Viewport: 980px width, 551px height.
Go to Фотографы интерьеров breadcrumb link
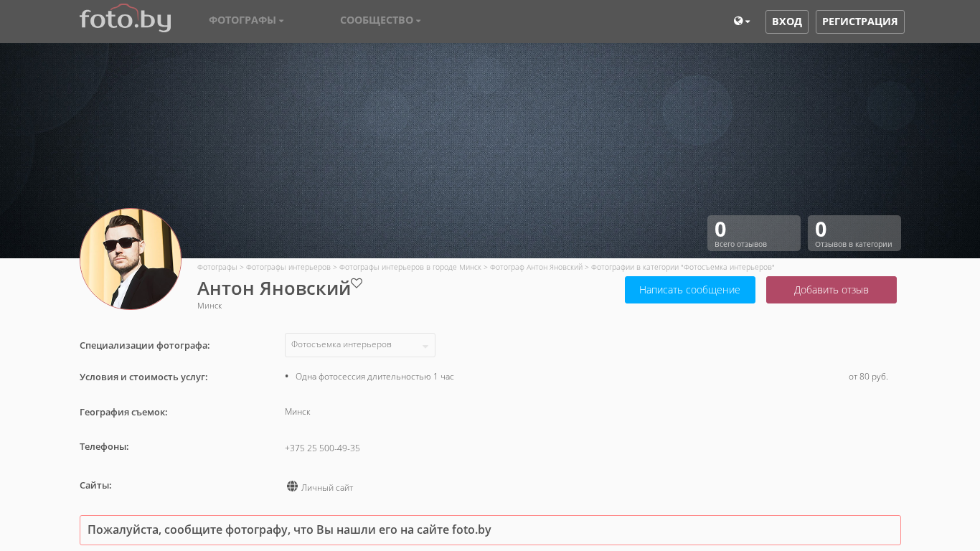click(x=288, y=267)
